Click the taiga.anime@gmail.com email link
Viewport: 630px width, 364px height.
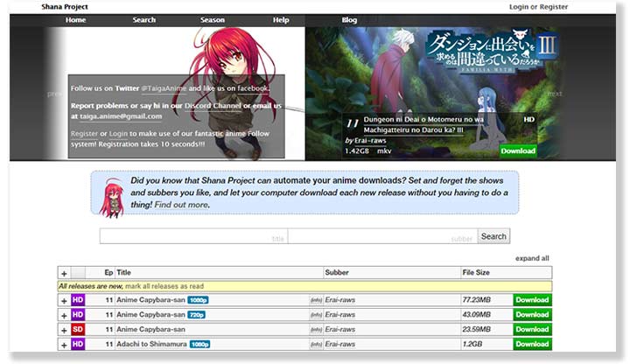click(x=121, y=116)
